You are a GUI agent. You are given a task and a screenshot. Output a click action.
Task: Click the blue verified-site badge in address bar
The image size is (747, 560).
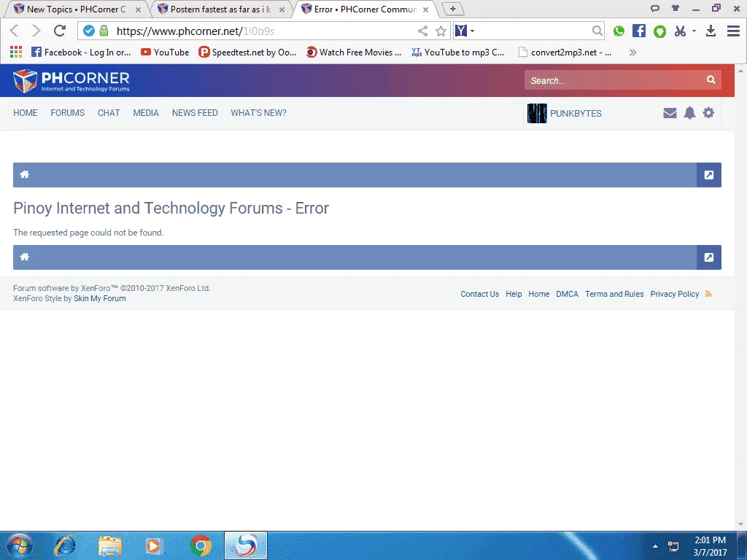pyautogui.click(x=88, y=31)
